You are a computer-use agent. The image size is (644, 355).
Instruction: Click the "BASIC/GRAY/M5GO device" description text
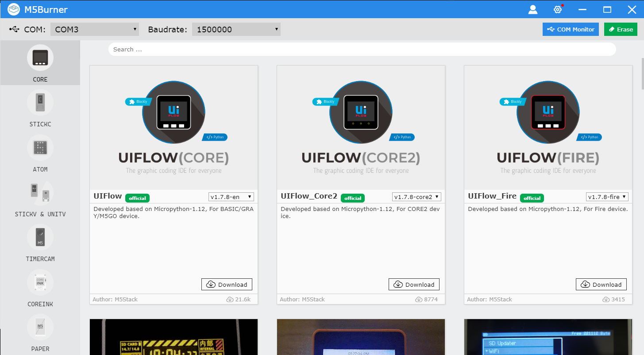pos(174,212)
